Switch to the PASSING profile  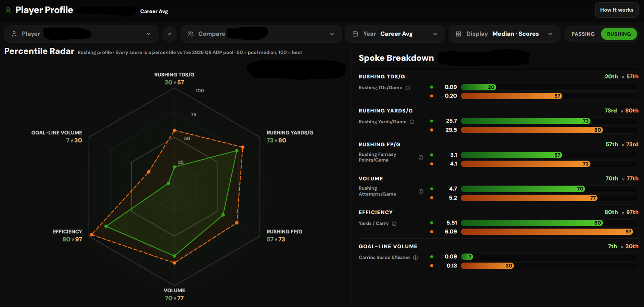583,34
